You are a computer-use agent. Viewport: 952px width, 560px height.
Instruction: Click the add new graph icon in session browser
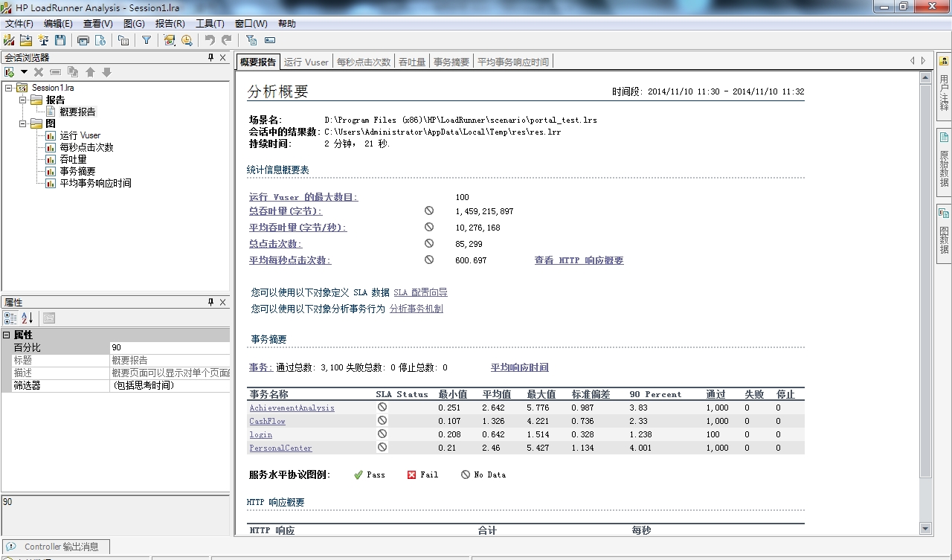(10, 72)
